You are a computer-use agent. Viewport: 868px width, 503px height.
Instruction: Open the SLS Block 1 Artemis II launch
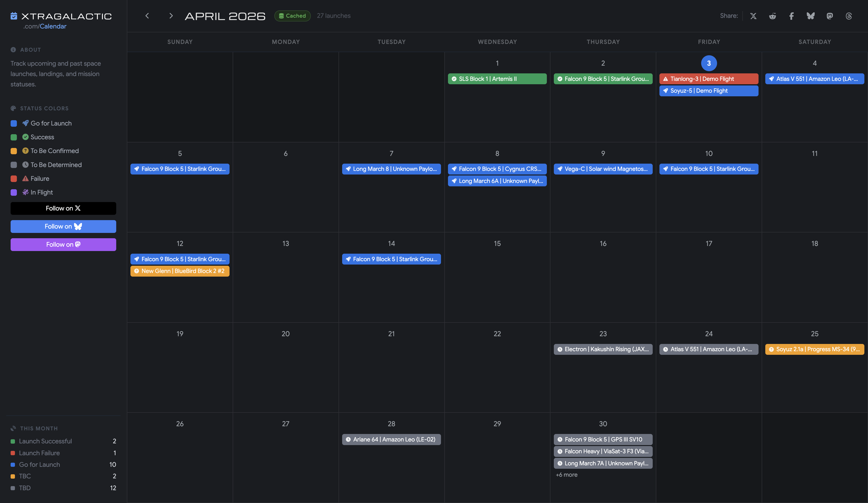[x=497, y=79]
